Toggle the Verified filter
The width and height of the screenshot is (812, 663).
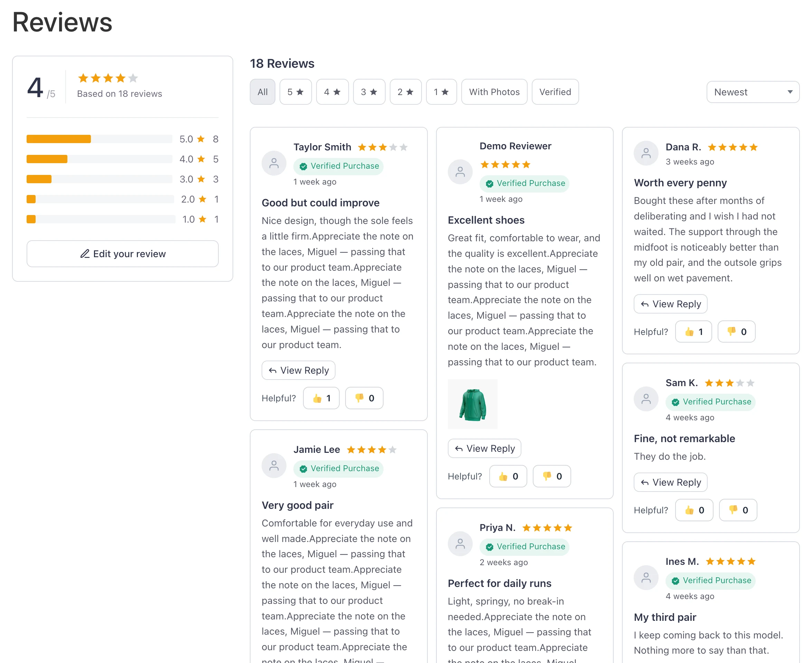point(555,92)
